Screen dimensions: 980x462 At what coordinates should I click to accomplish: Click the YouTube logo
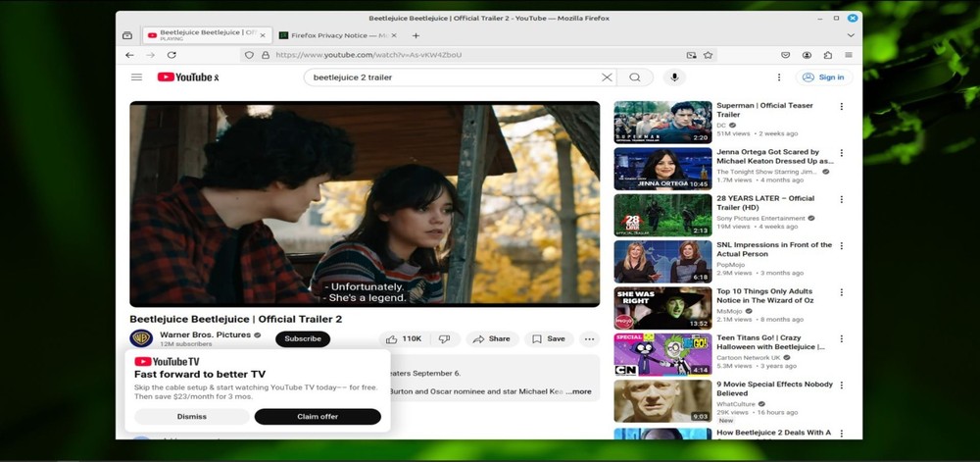187,77
